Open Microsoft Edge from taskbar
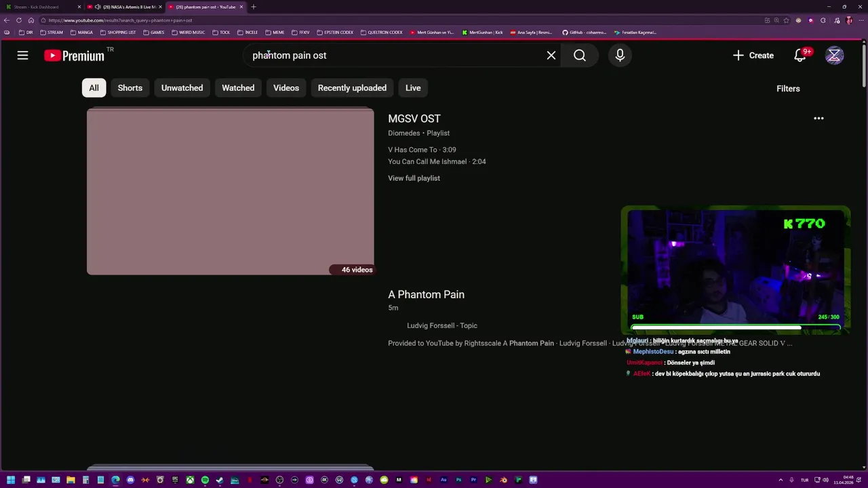868x488 pixels. [115, 480]
